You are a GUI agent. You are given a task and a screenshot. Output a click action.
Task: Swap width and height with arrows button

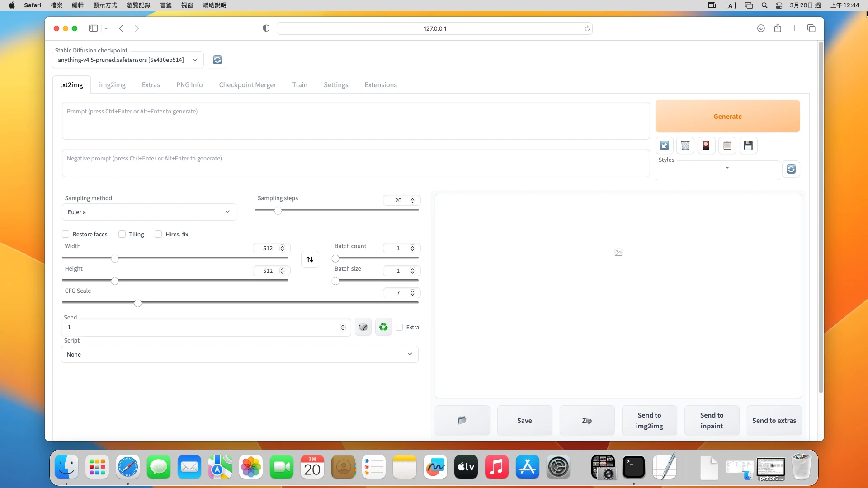pos(310,259)
